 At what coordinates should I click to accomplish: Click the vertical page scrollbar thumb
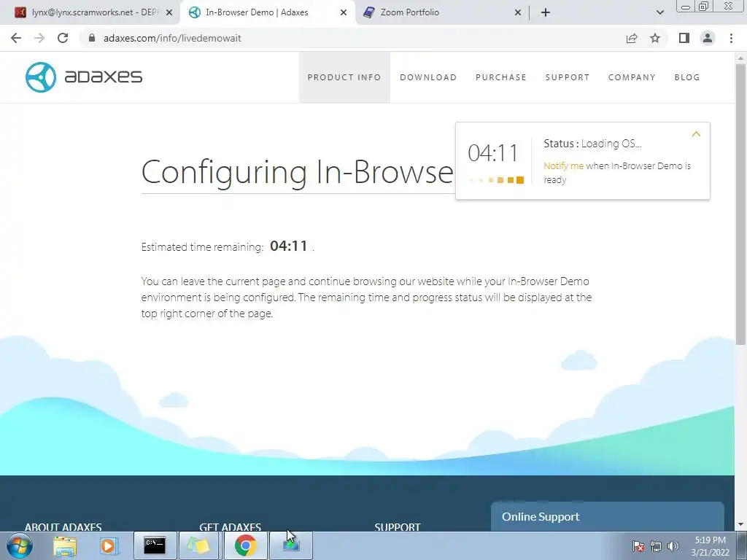click(x=740, y=204)
